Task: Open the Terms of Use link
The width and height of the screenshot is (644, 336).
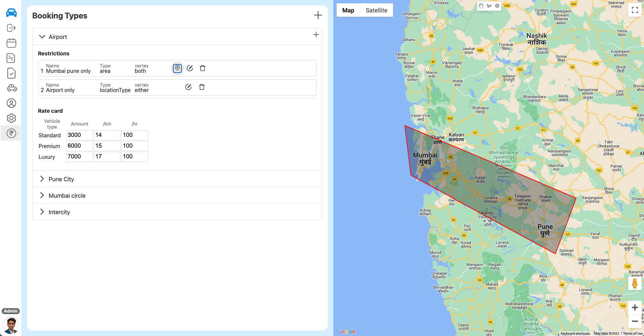Action: click(633, 334)
